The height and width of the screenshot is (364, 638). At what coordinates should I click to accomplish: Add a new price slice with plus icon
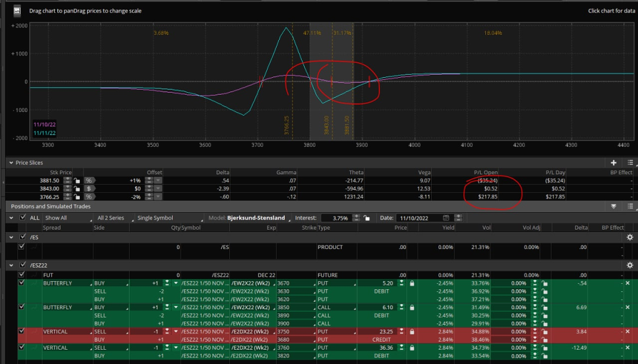click(614, 162)
